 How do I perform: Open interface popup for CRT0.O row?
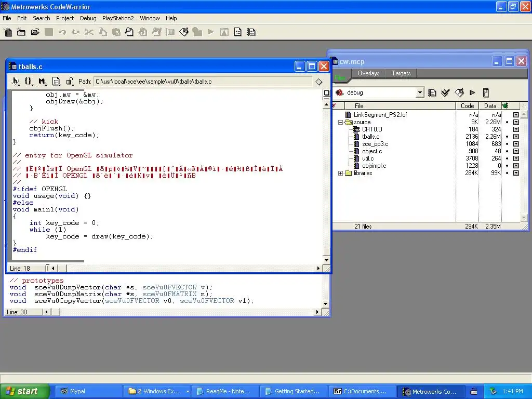[x=516, y=129]
